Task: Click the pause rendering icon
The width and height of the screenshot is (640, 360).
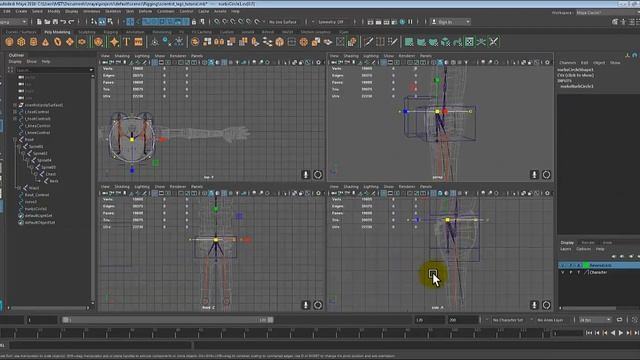Action: [410, 22]
